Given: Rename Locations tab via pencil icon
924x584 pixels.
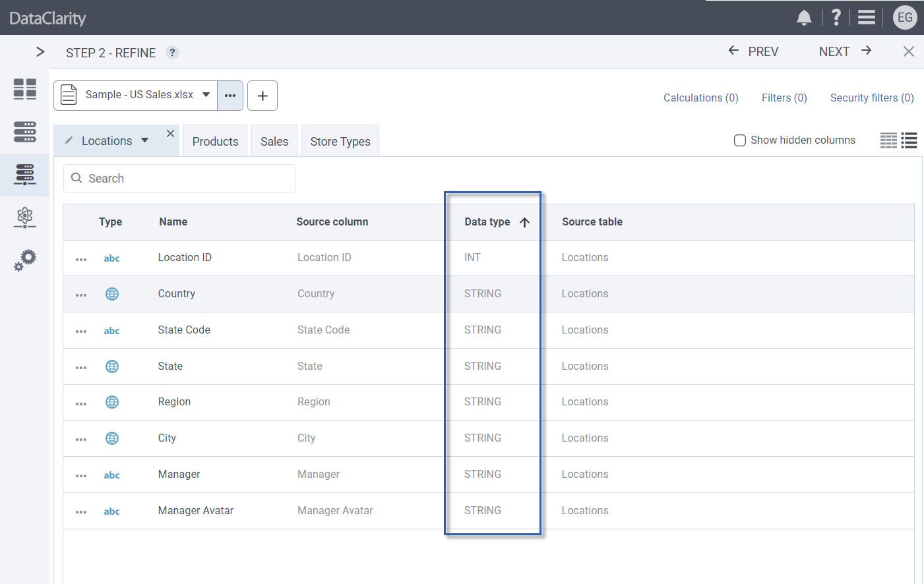Looking at the screenshot, I should (69, 140).
